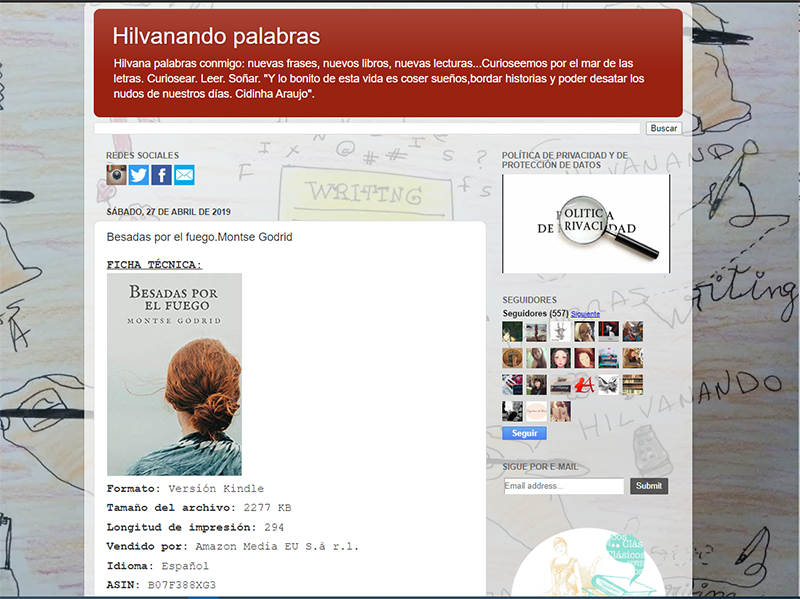The width and height of the screenshot is (800, 599).
Task: Open the Facebook social icon
Action: pos(161,175)
